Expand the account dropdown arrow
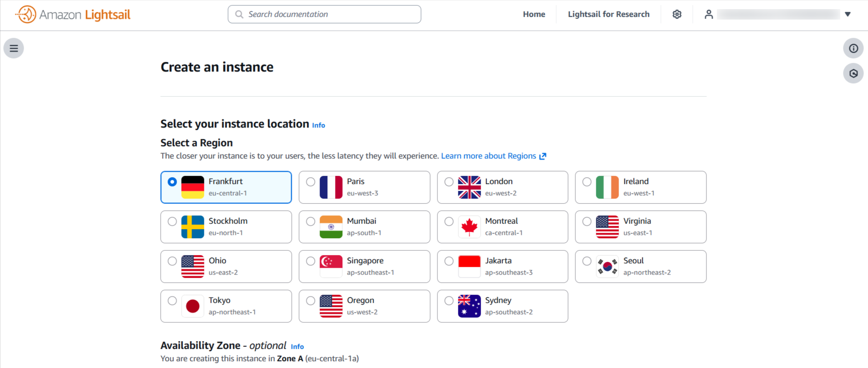 (848, 14)
